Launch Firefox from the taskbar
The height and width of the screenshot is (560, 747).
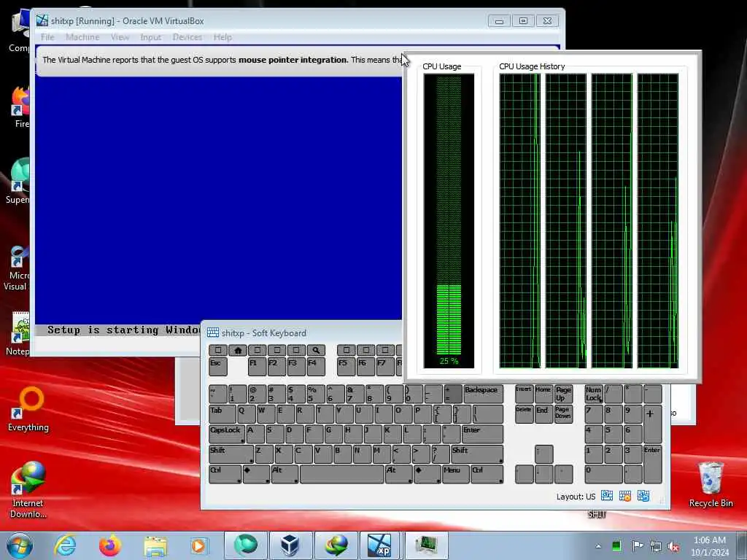[x=110, y=545]
